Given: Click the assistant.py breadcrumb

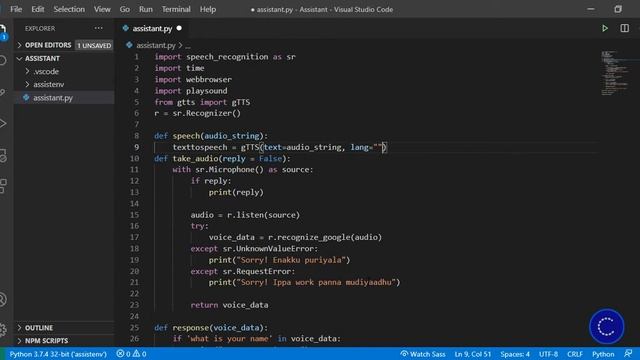Looking at the screenshot, I should (156, 45).
